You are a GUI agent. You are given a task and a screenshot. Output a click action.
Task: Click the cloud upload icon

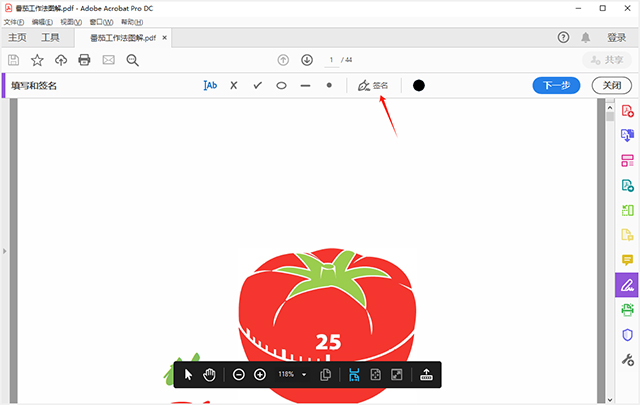tap(61, 60)
